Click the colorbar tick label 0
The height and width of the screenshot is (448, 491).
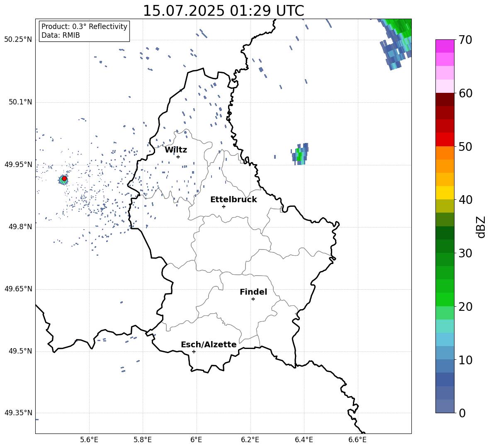point(462,413)
